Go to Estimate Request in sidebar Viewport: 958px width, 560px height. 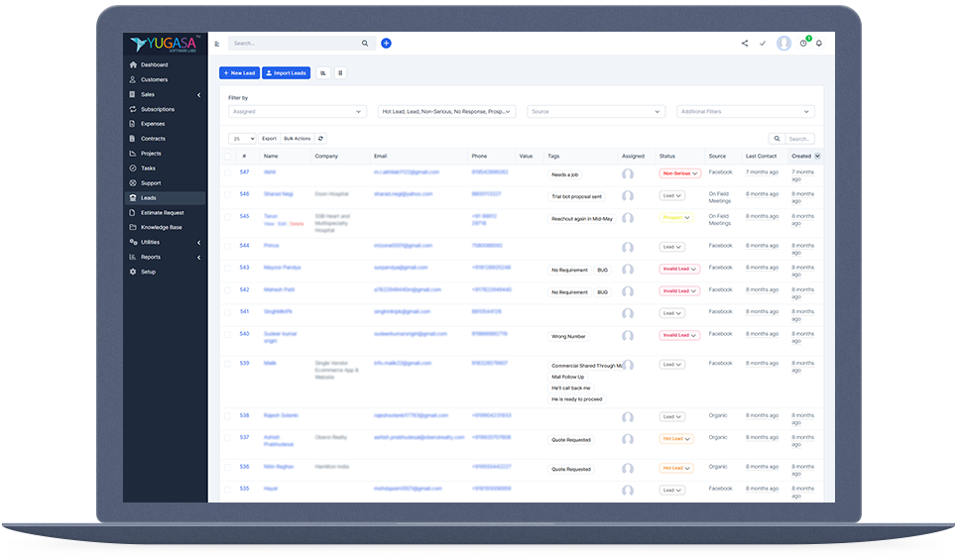pos(162,213)
